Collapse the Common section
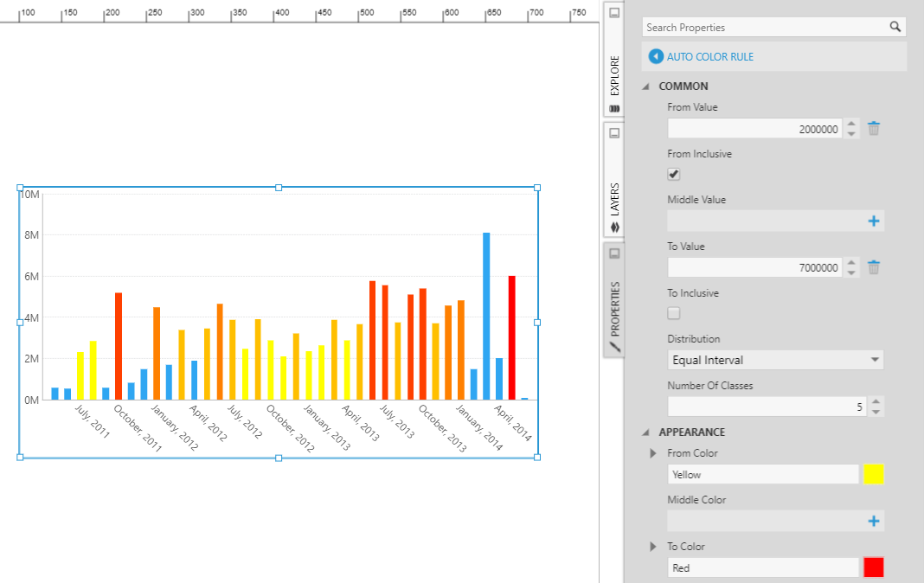The height and width of the screenshot is (583, 924). [645, 86]
